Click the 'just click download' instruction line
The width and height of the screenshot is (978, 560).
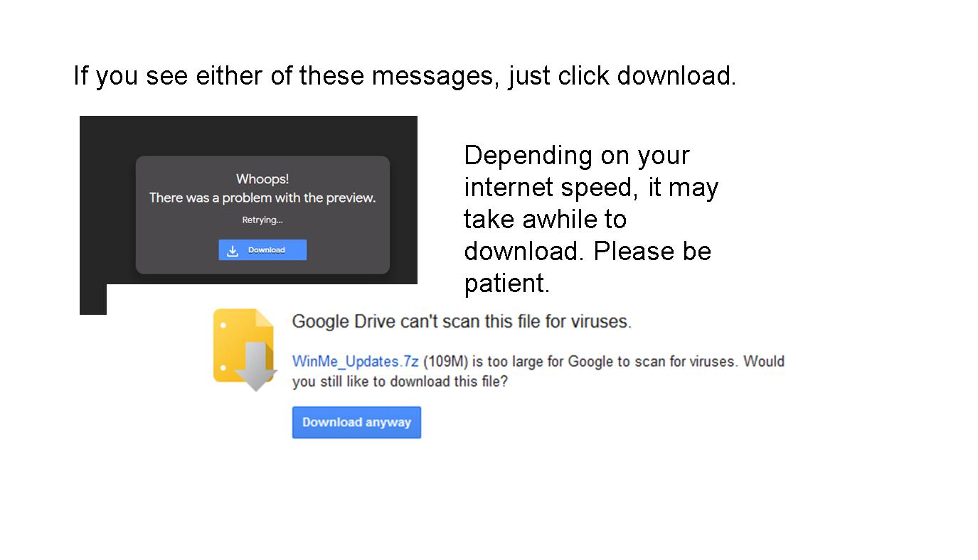[x=405, y=75]
